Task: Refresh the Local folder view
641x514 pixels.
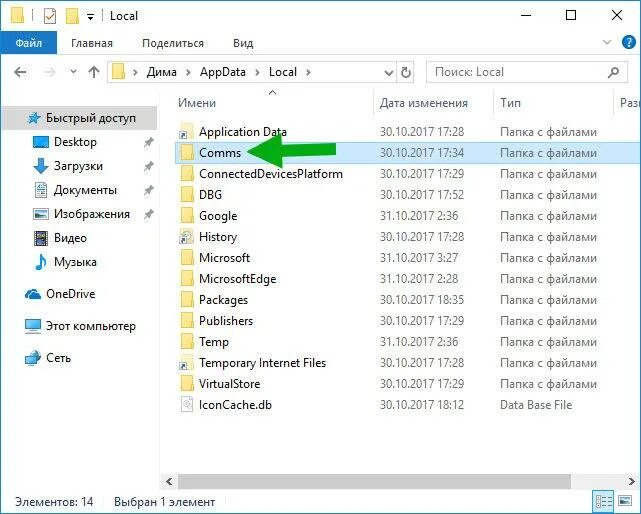Action: pyautogui.click(x=406, y=72)
